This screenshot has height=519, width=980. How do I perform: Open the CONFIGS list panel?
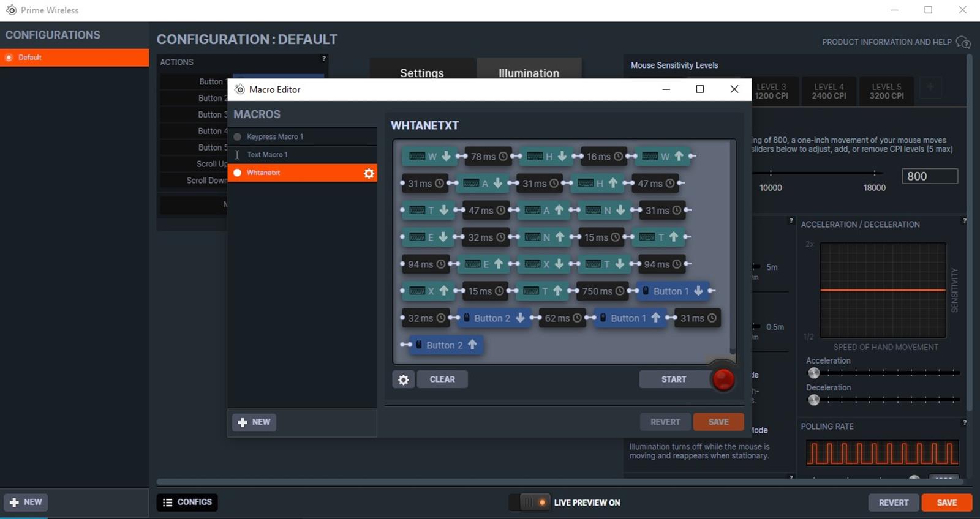(x=187, y=502)
